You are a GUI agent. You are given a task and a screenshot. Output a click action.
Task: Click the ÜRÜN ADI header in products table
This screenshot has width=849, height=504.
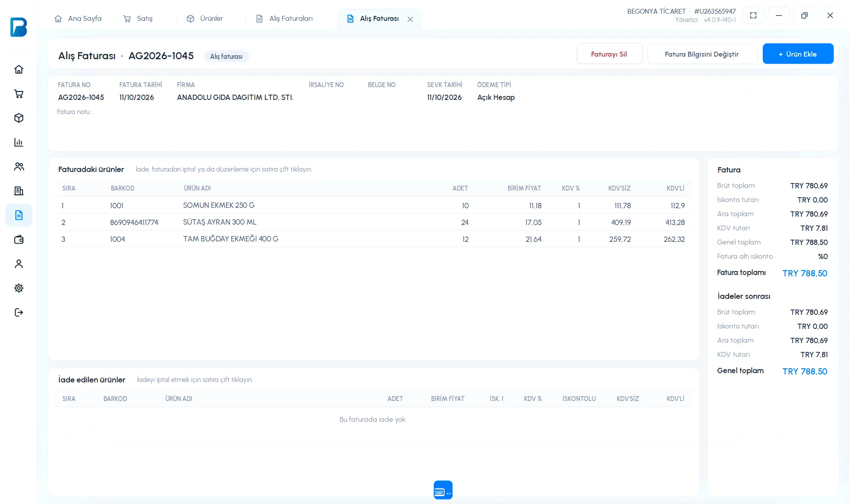(x=197, y=188)
